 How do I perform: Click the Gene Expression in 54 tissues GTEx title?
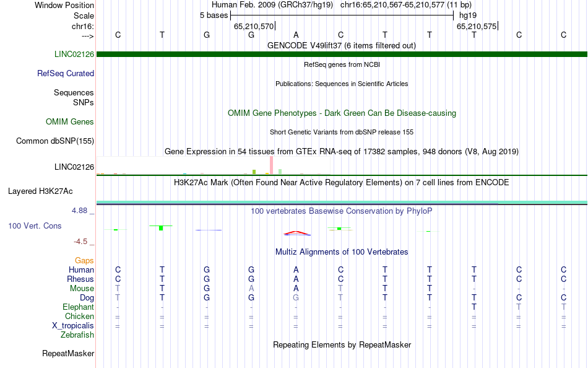coord(342,151)
